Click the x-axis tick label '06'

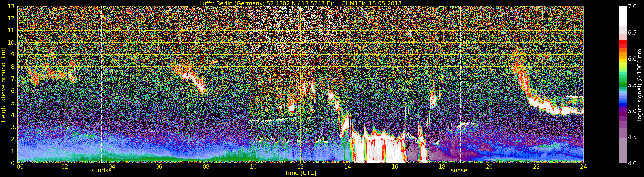click(x=159, y=167)
